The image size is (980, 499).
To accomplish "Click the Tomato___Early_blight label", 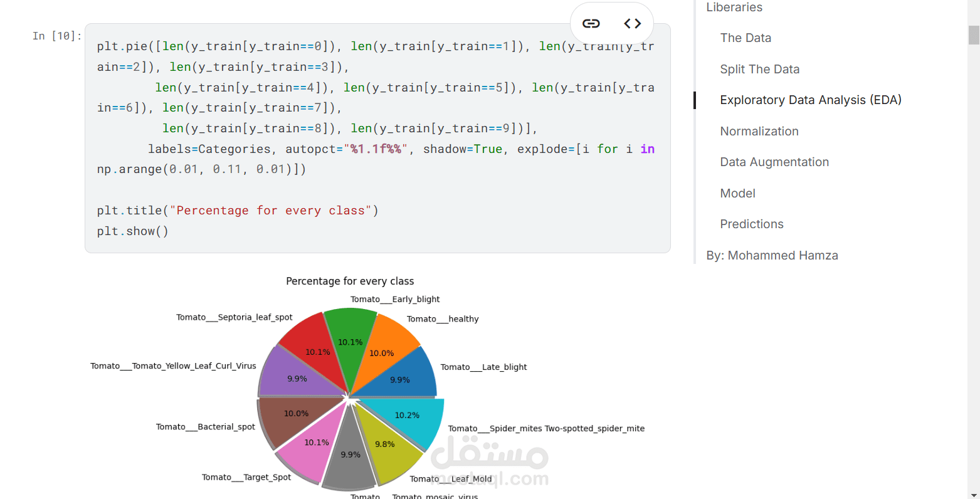I will click(x=395, y=300).
